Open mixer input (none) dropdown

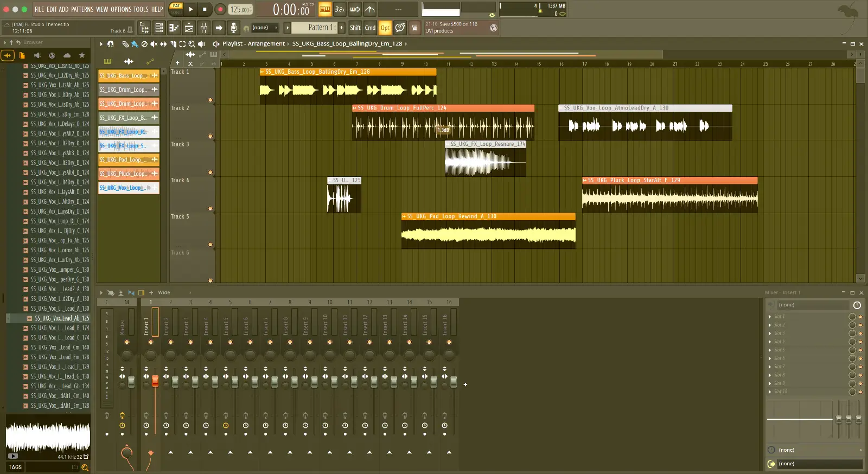click(x=813, y=305)
